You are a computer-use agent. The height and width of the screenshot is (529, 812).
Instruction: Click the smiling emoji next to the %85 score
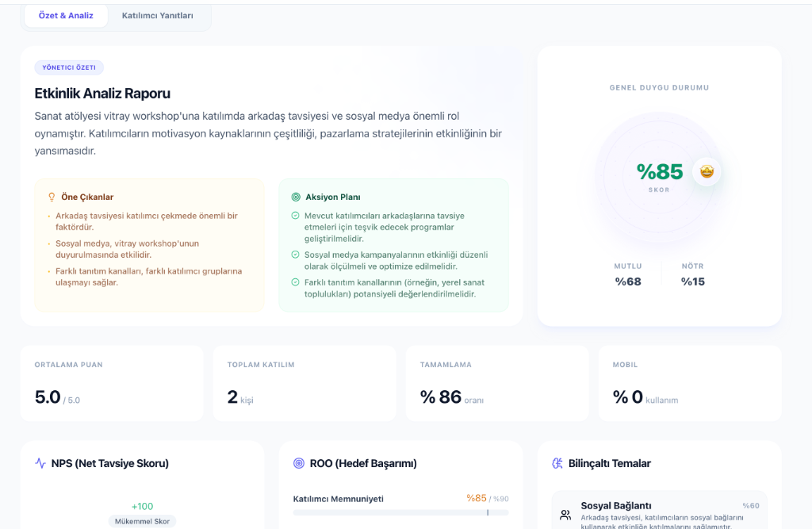(x=706, y=171)
